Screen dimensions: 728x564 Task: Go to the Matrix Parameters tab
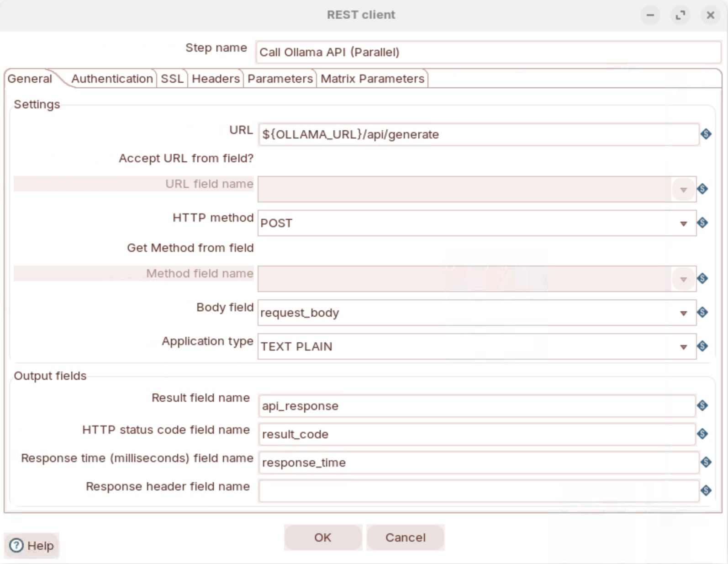[x=372, y=79]
